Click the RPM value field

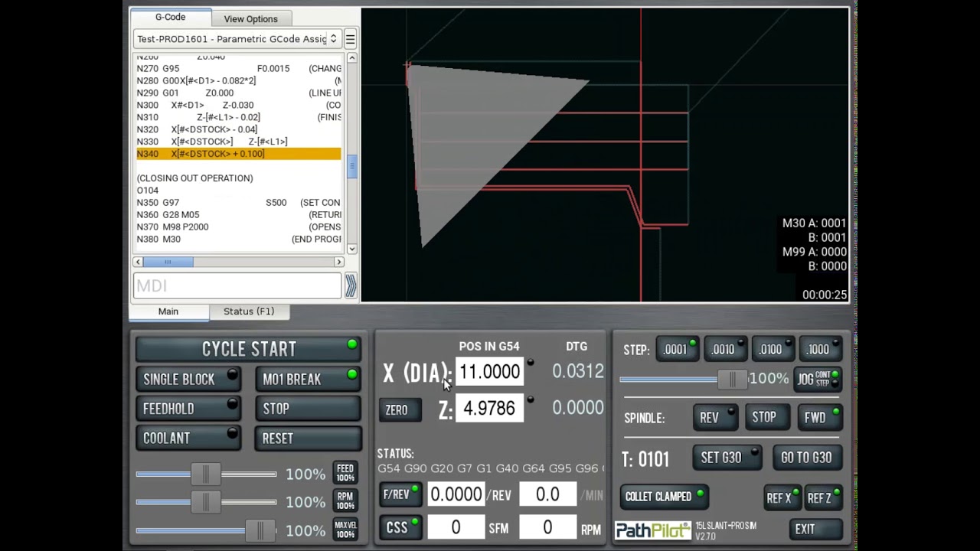[x=547, y=527]
